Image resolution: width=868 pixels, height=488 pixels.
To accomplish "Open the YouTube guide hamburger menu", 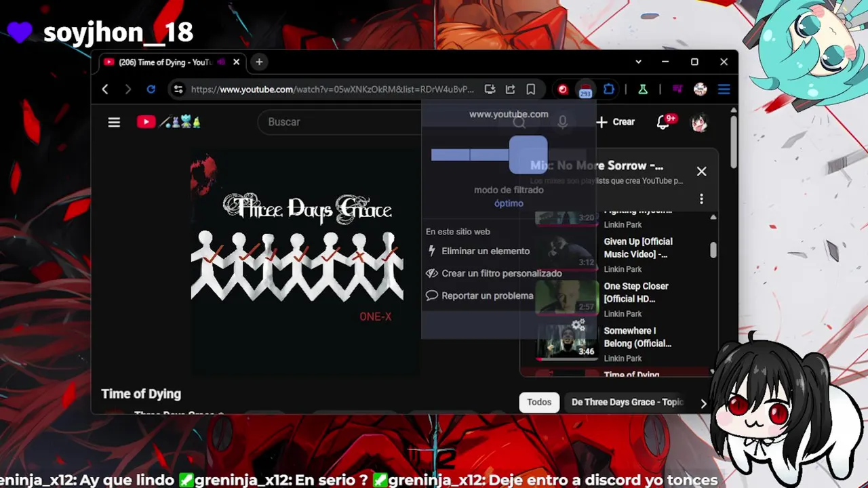I will pos(114,122).
